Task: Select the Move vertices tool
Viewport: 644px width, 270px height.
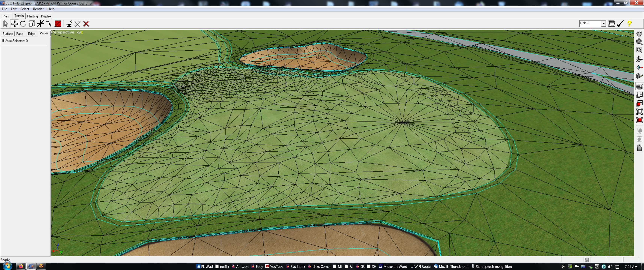Action: pyautogui.click(x=14, y=24)
